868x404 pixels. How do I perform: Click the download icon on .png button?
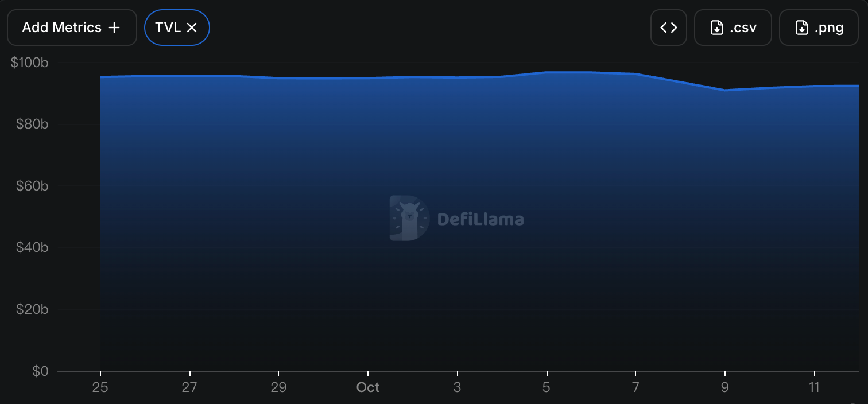801,28
